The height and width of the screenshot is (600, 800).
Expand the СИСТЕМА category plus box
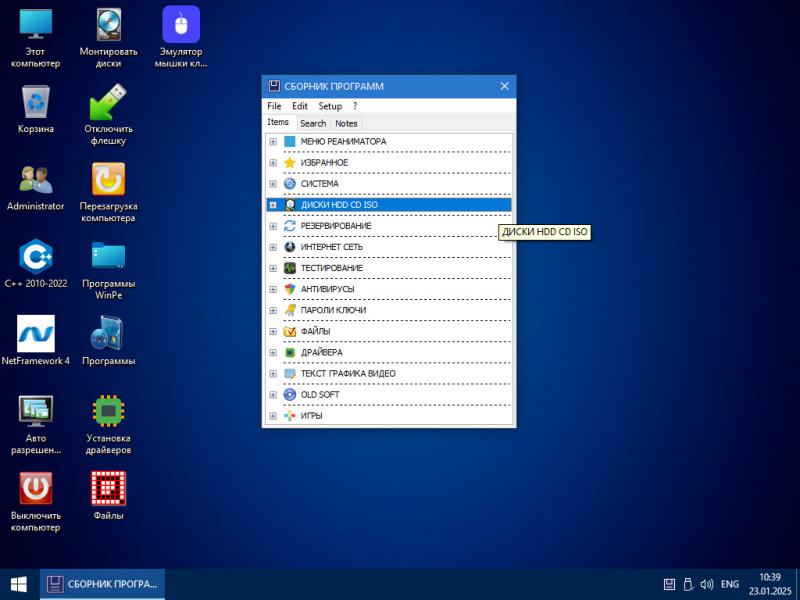273,184
